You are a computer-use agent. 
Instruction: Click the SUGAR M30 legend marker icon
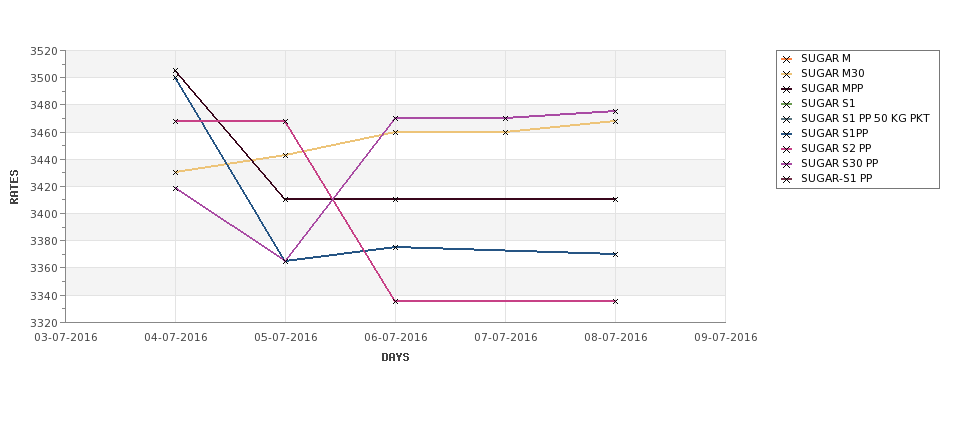(787, 74)
